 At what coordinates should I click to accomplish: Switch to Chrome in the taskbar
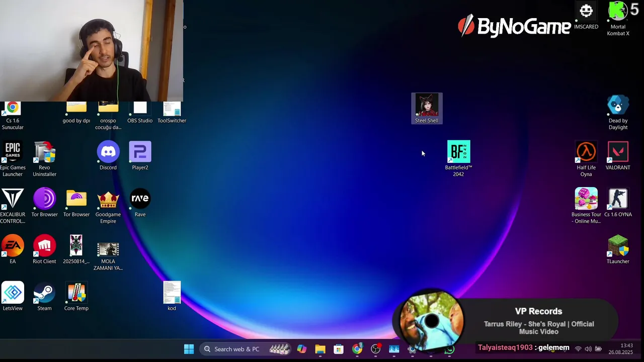[x=357, y=349]
